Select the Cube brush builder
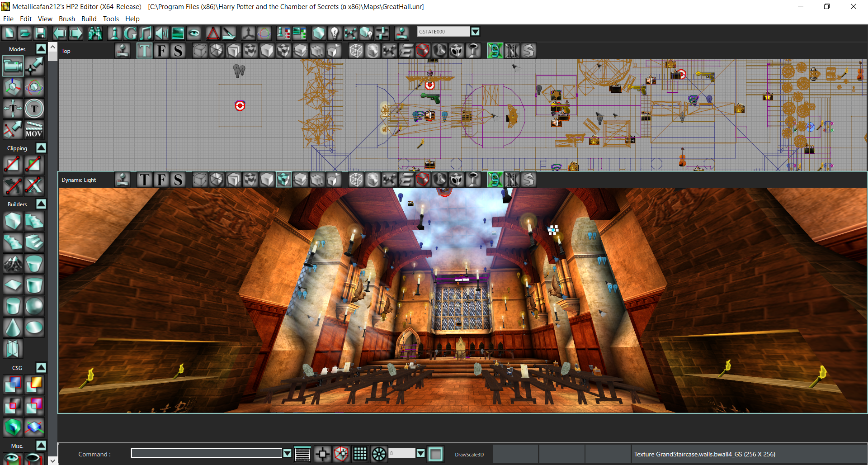The height and width of the screenshot is (465, 868). tap(13, 221)
